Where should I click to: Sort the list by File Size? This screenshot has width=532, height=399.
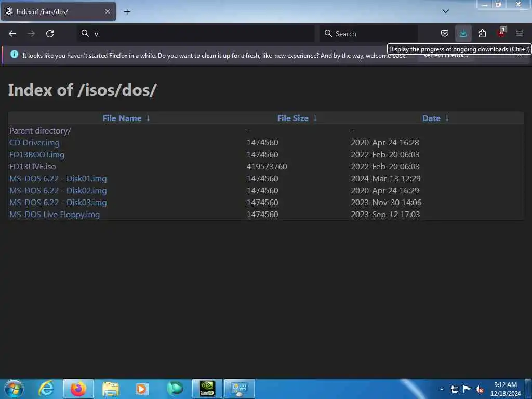pyautogui.click(x=293, y=118)
